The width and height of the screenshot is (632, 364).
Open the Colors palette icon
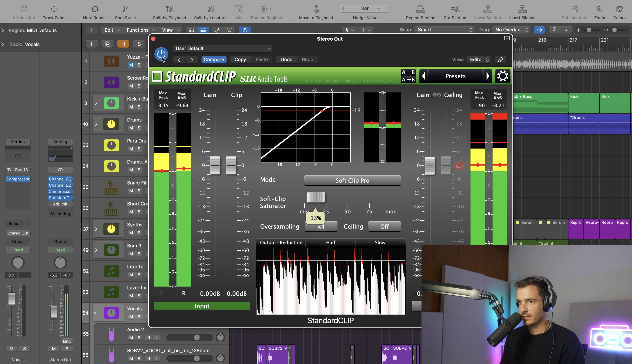pos(619,9)
